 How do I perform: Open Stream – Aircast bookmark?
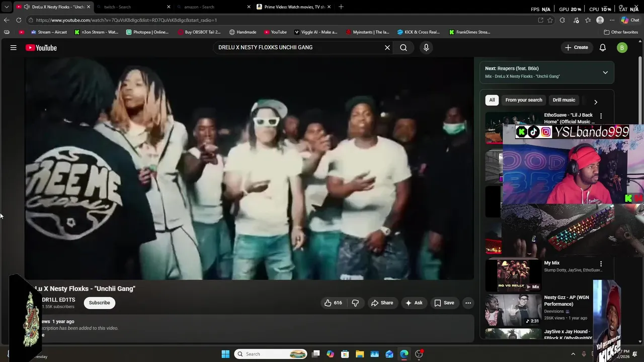[49, 32]
